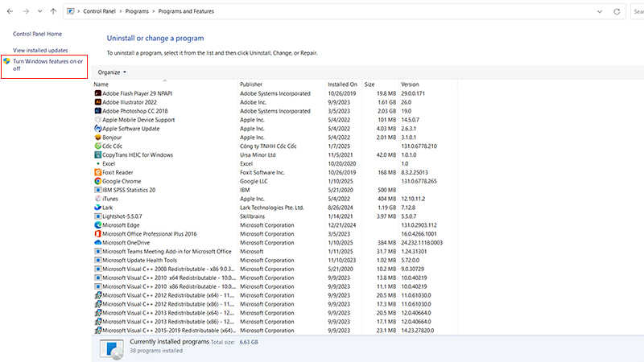Click Programs in the breadcrumb path
This screenshot has width=644, height=362.
[137, 11]
